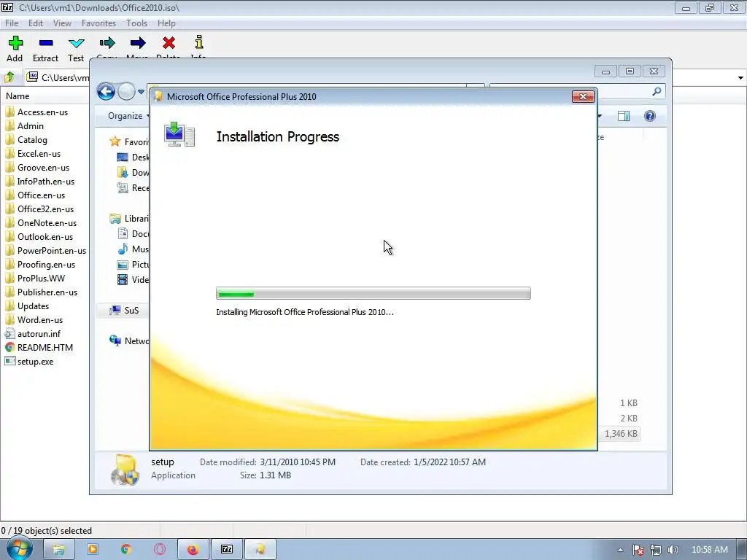Click the 7-Zip Extract toolbar icon
This screenshot has height=560, width=747.
point(46,43)
